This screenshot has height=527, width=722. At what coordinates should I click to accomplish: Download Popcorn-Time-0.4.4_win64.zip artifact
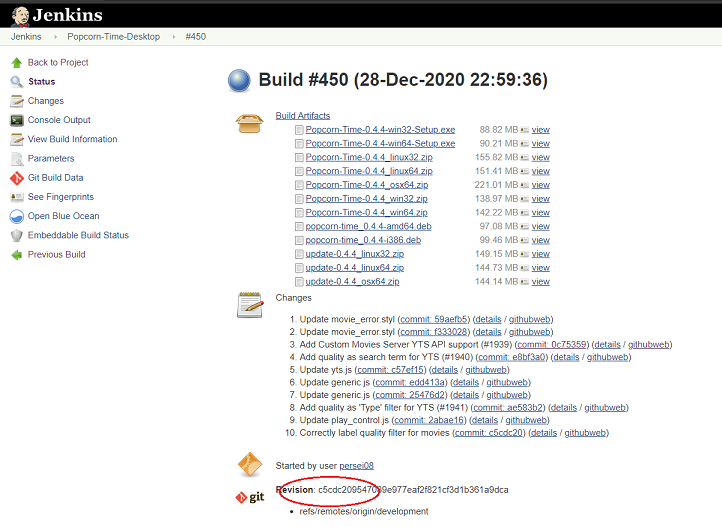pyautogui.click(x=367, y=213)
